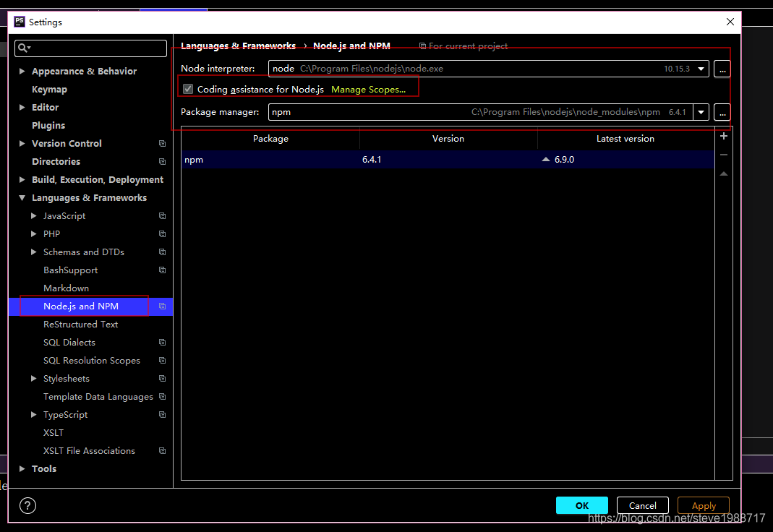Select Markdown settings entry
The height and width of the screenshot is (532, 773).
[x=66, y=288]
